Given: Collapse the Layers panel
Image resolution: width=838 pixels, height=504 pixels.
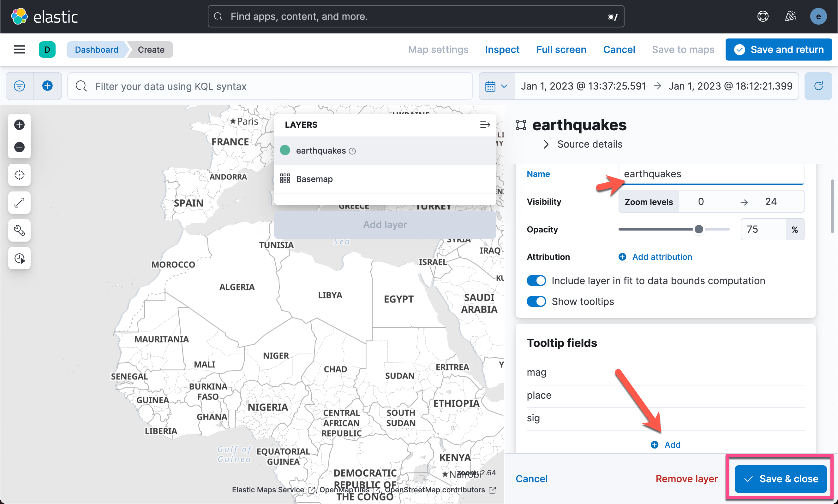Looking at the screenshot, I should [485, 125].
